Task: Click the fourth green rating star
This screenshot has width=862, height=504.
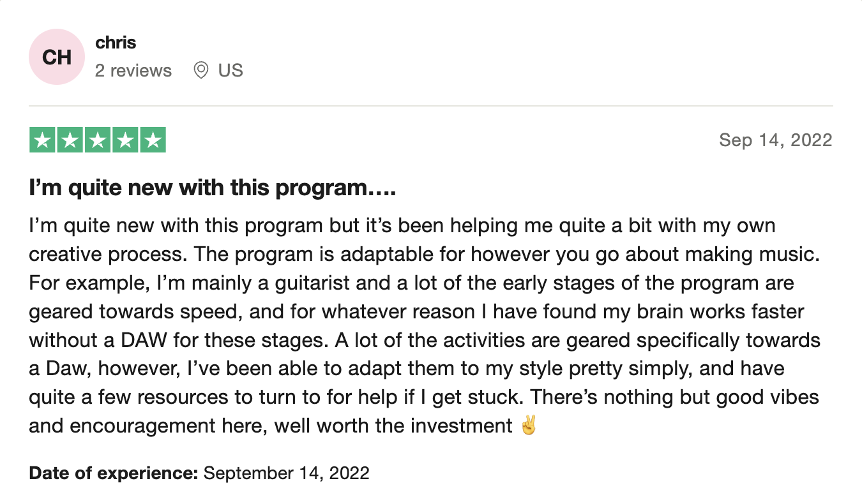Action: (x=125, y=140)
